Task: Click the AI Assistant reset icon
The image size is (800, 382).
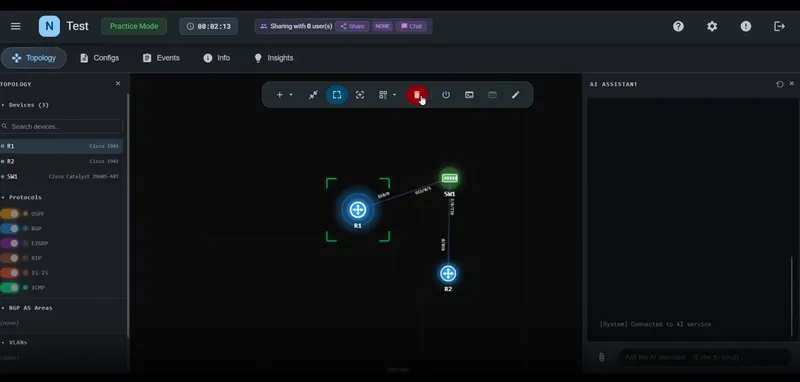Action: 780,84
